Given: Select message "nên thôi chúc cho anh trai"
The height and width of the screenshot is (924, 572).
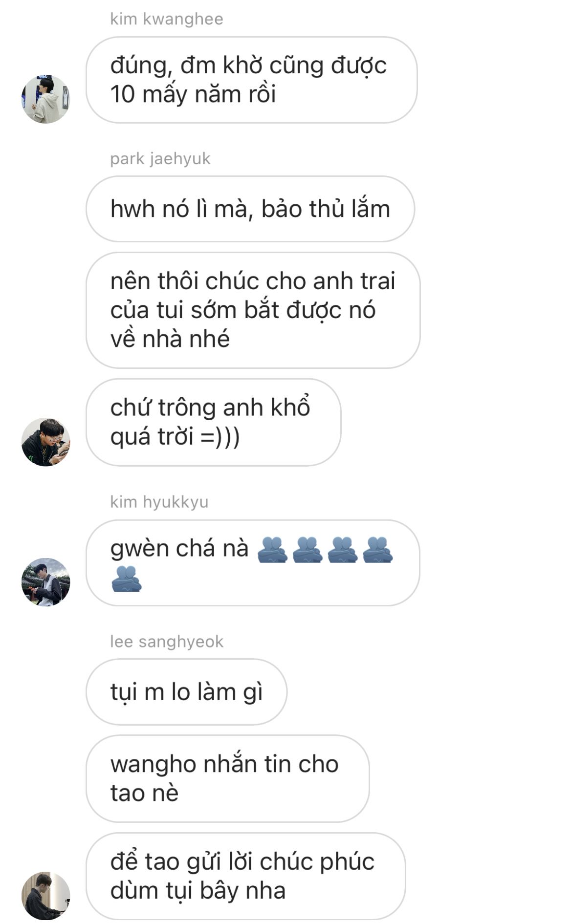Looking at the screenshot, I should (x=253, y=310).
